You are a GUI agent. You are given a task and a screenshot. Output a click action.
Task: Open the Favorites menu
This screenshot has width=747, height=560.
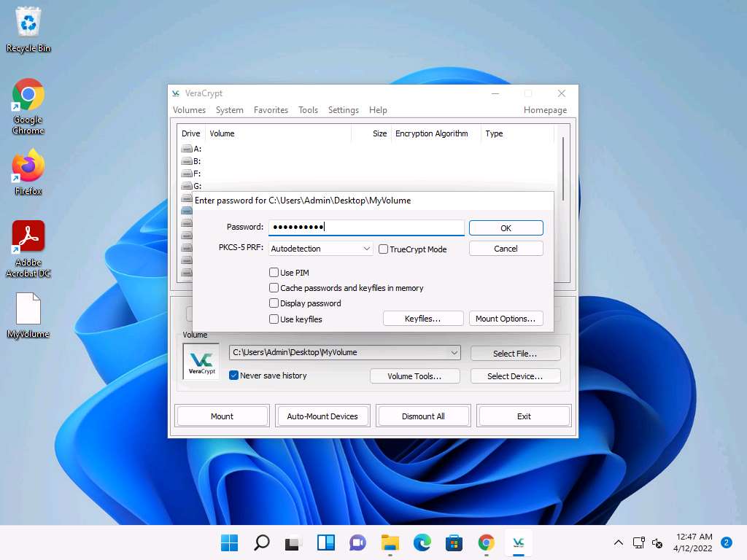271,110
